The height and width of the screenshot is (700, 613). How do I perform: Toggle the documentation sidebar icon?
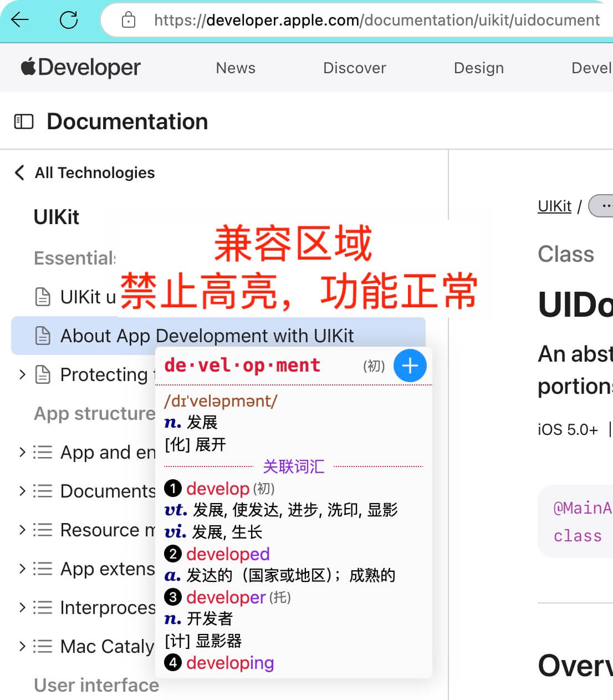click(24, 121)
